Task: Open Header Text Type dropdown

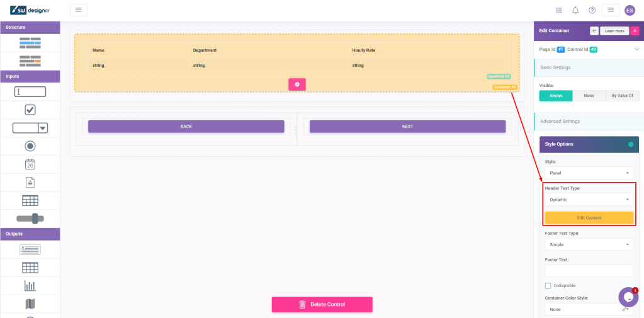Action: click(589, 200)
